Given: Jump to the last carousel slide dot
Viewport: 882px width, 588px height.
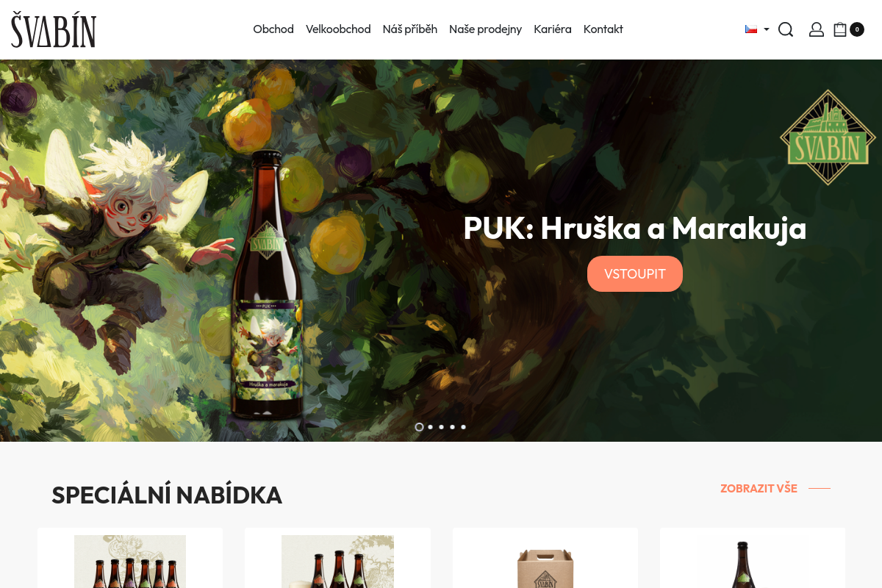Looking at the screenshot, I should (463, 427).
